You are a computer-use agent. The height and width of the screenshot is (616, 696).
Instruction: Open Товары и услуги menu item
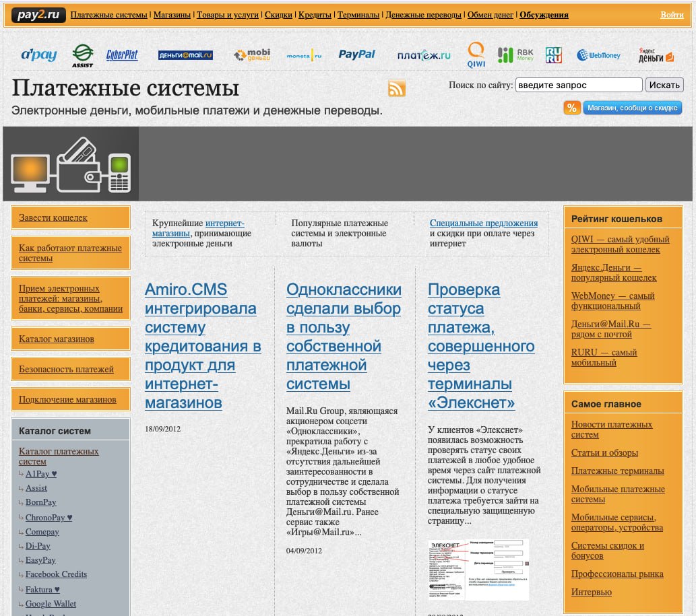[227, 15]
